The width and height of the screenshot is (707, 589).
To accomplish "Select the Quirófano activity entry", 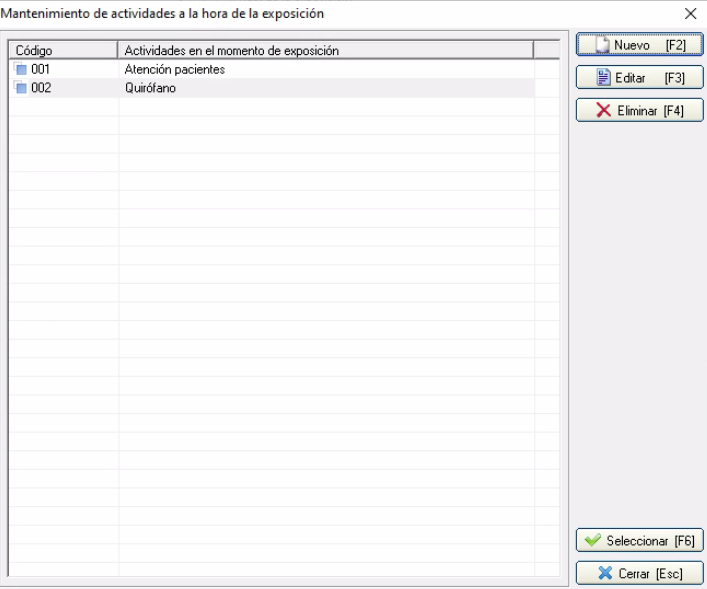I will tap(151, 88).
